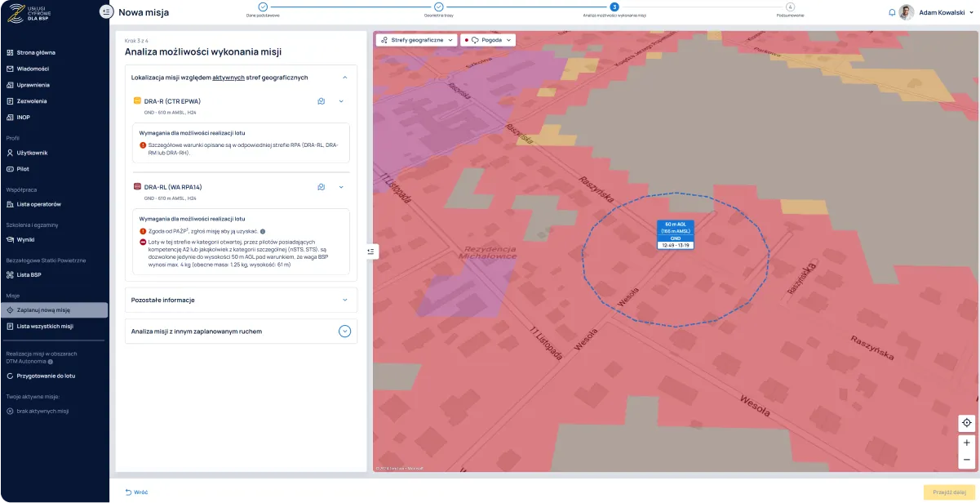Click the Wróć back button
The height and width of the screenshot is (503, 980).
click(136, 492)
